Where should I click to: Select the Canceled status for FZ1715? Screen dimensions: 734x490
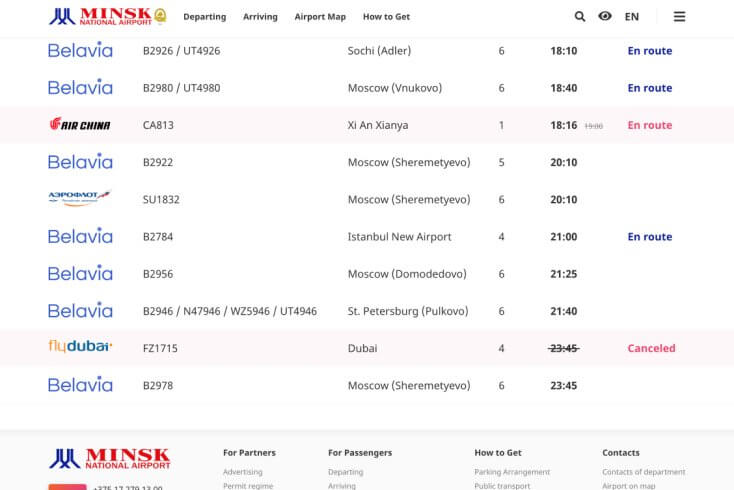coord(651,348)
